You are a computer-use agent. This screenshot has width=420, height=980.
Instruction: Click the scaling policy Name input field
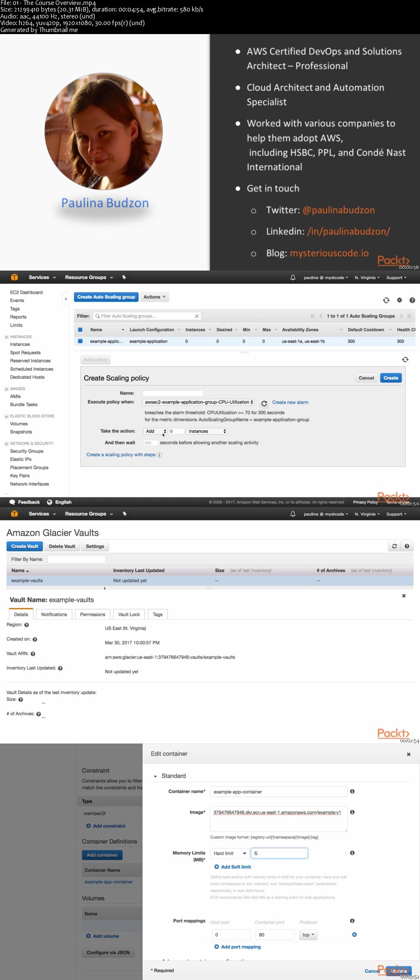173,393
